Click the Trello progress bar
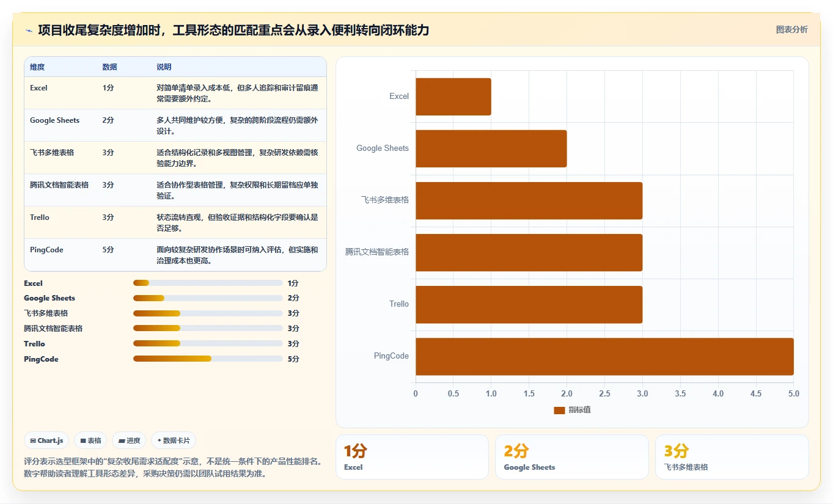This screenshot has width=833, height=504. click(x=208, y=343)
